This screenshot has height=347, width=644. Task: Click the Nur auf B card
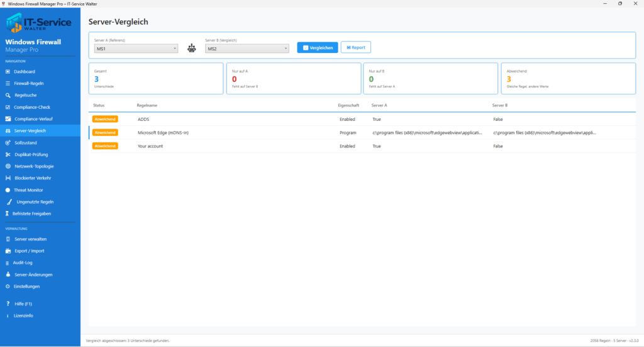coord(430,79)
